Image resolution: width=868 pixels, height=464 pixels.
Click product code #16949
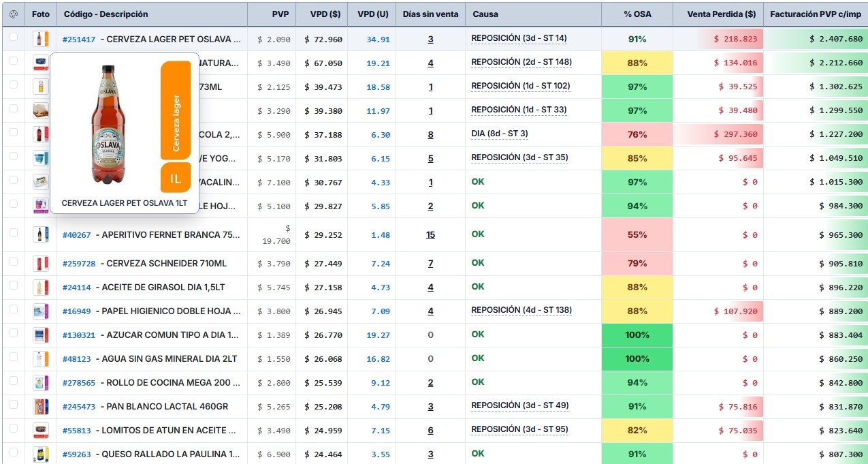(x=76, y=311)
